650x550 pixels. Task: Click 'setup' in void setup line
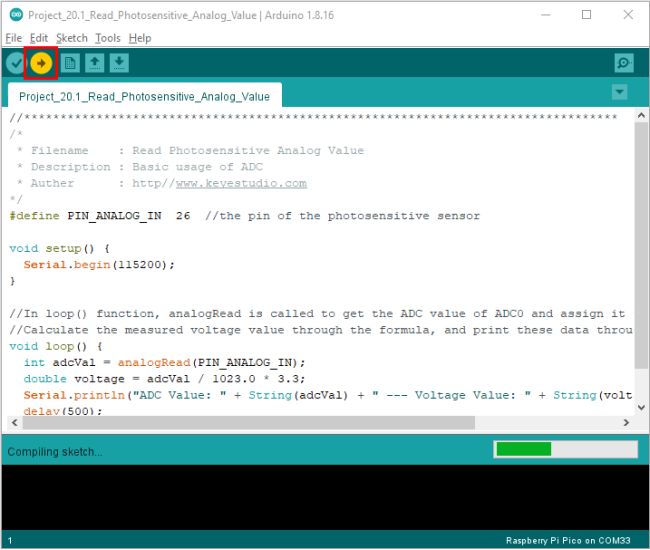point(63,249)
